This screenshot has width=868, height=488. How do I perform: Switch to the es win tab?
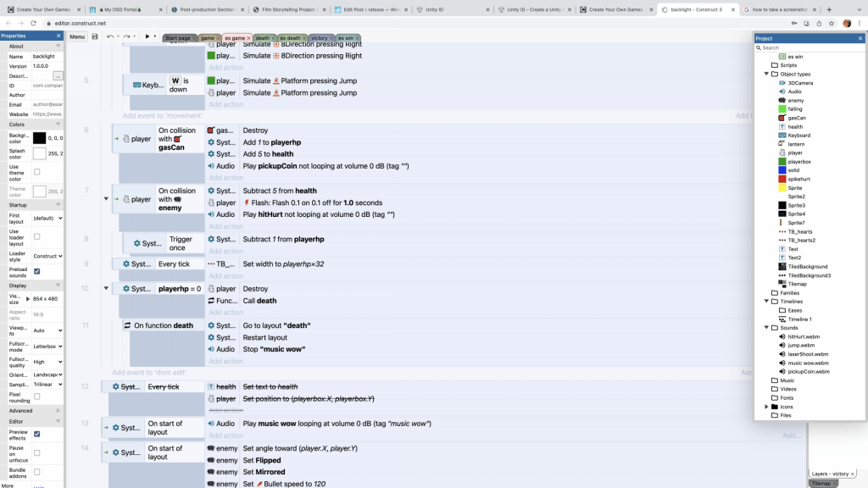pos(346,38)
